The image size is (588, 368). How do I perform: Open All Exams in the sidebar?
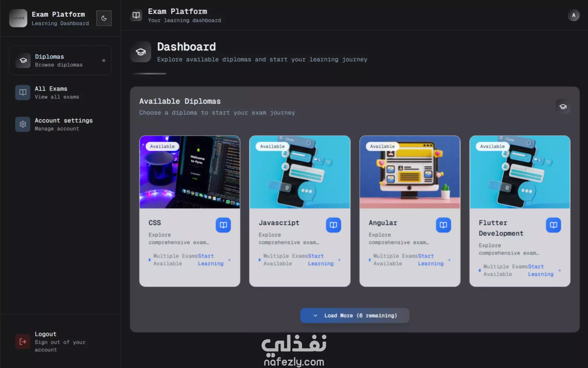(x=60, y=92)
